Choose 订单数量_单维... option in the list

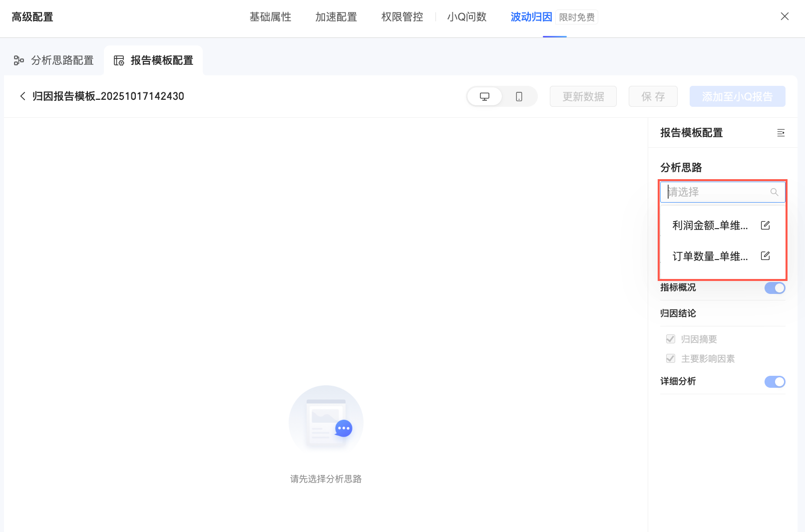(710, 257)
